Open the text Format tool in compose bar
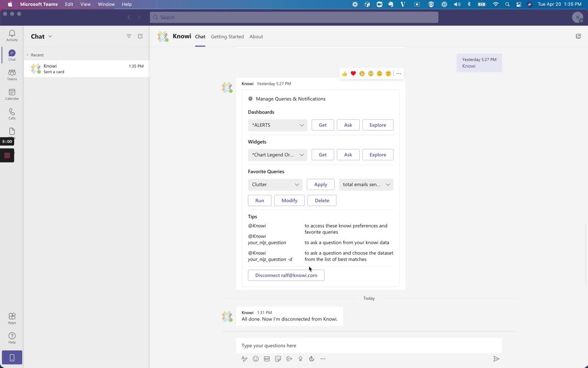 click(x=244, y=359)
